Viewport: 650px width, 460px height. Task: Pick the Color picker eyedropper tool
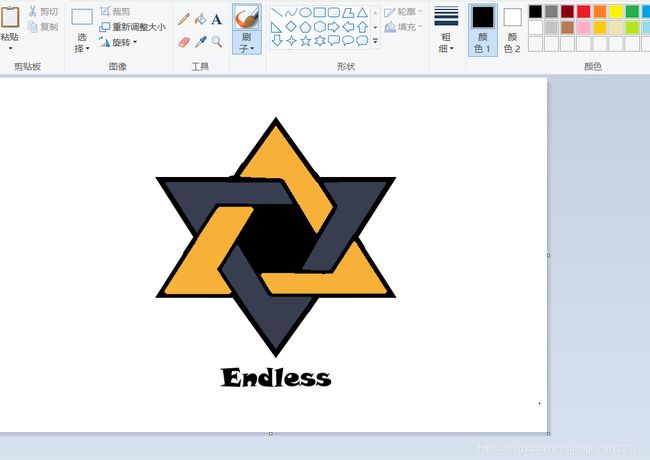point(200,42)
